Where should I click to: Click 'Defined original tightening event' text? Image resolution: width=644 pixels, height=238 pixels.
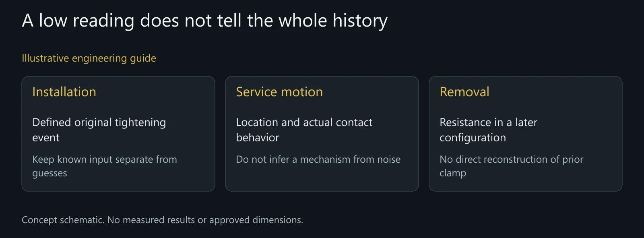pos(99,130)
